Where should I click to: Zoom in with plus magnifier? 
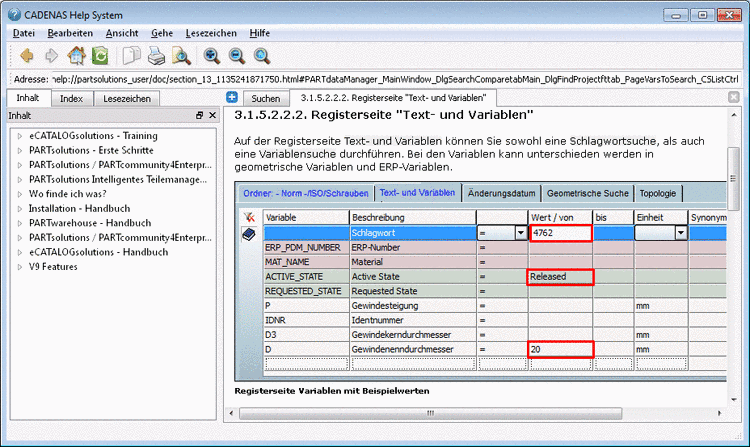[211, 56]
